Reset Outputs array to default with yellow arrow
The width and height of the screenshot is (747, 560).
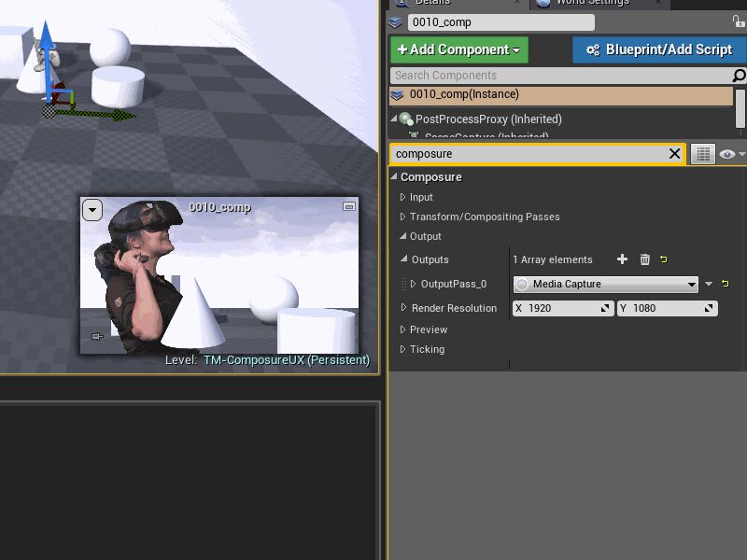coord(664,259)
